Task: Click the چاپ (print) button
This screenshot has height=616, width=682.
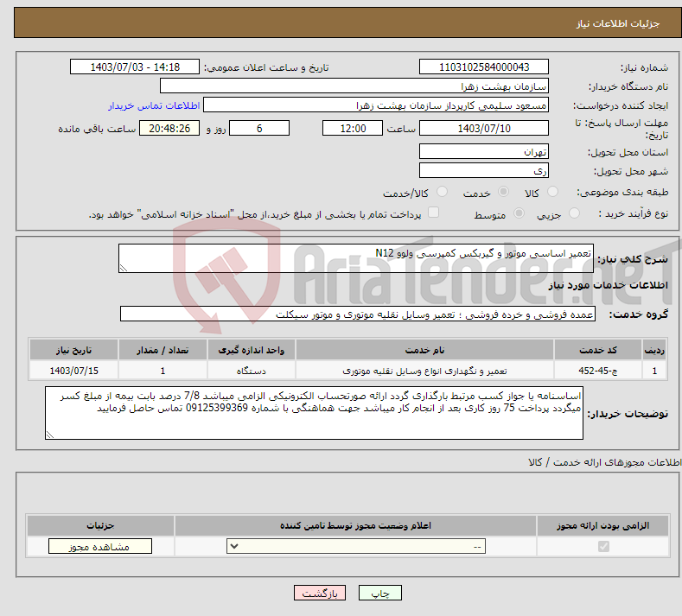Action: pyautogui.click(x=379, y=593)
